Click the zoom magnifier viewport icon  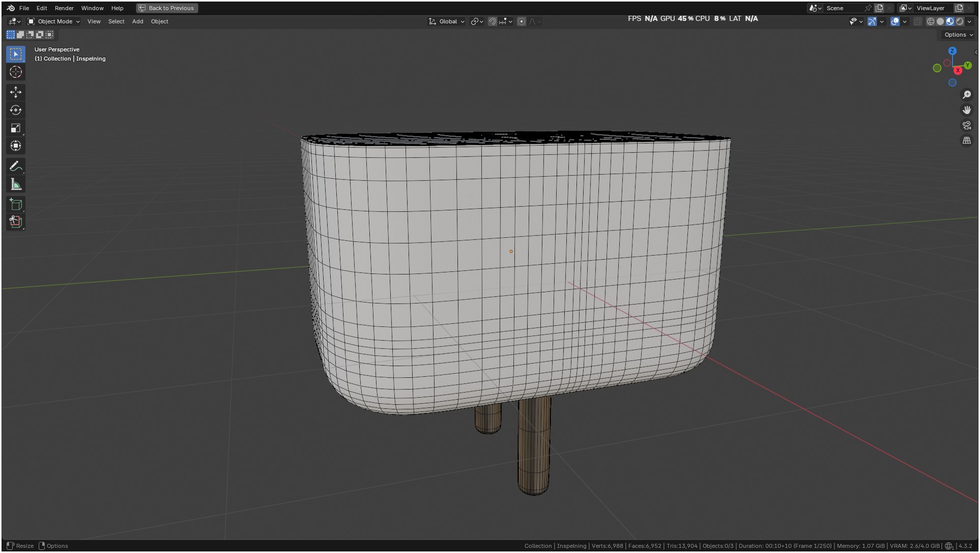pyautogui.click(x=967, y=95)
